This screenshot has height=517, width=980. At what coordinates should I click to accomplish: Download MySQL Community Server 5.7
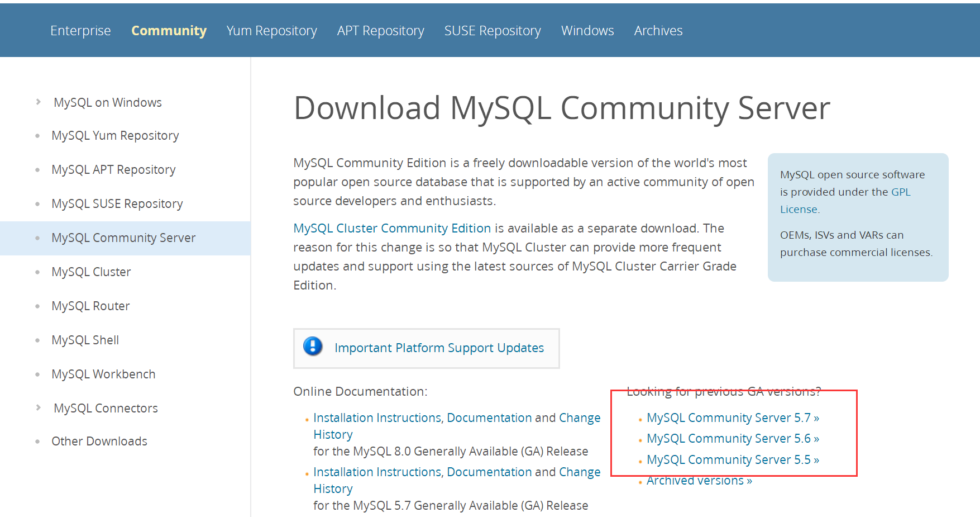pos(733,418)
